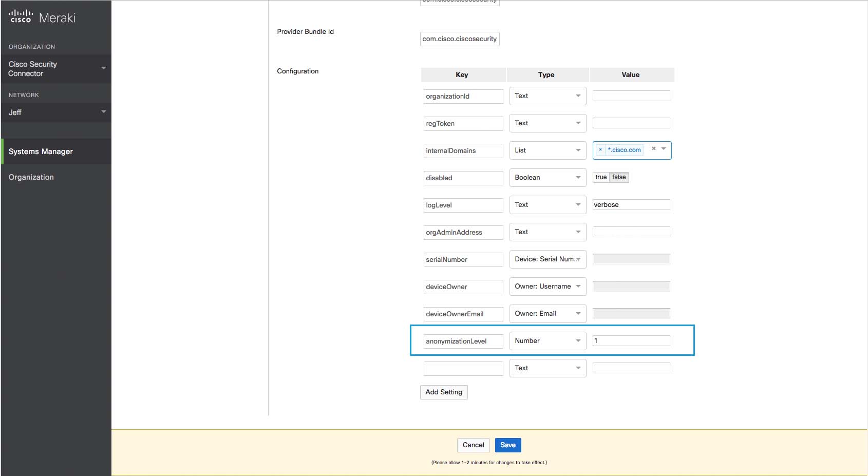Click the serialNumber key field
This screenshot has width=868, height=476.
tap(463, 260)
